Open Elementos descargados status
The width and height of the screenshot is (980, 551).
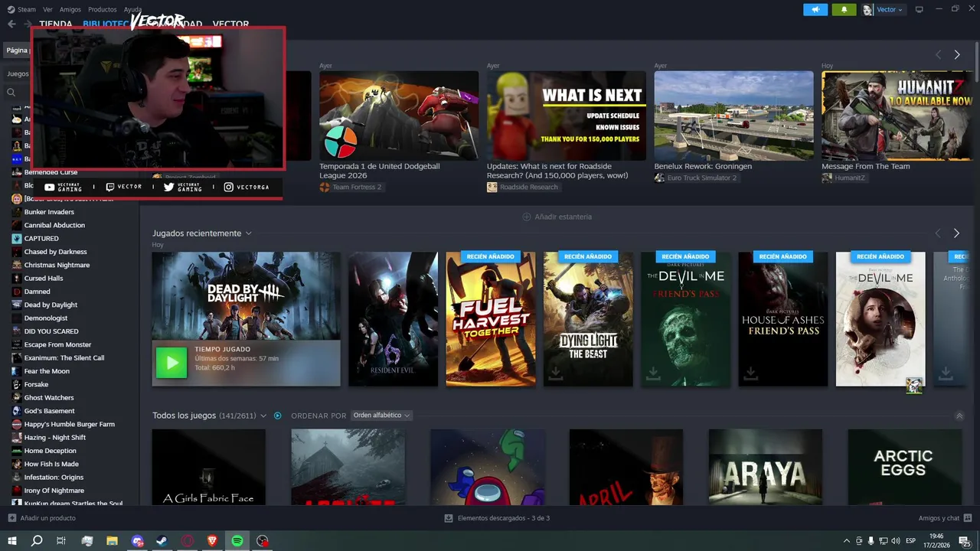(x=504, y=518)
